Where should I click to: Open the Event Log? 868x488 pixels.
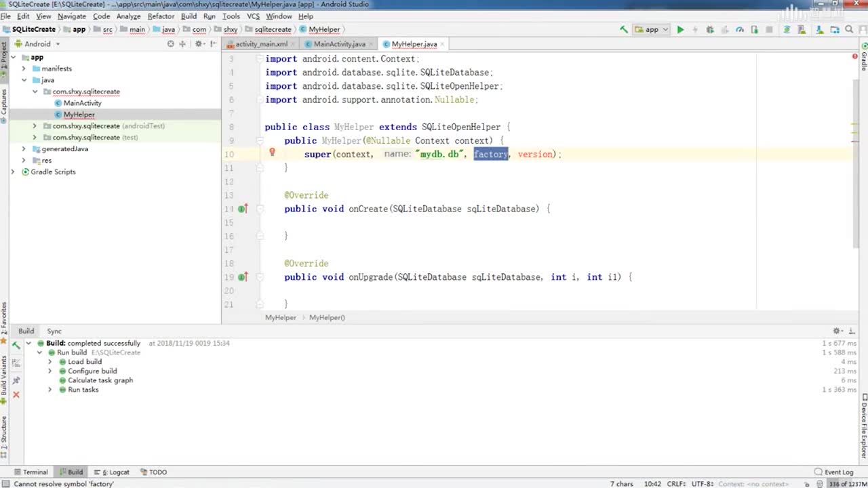click(834, 472)
